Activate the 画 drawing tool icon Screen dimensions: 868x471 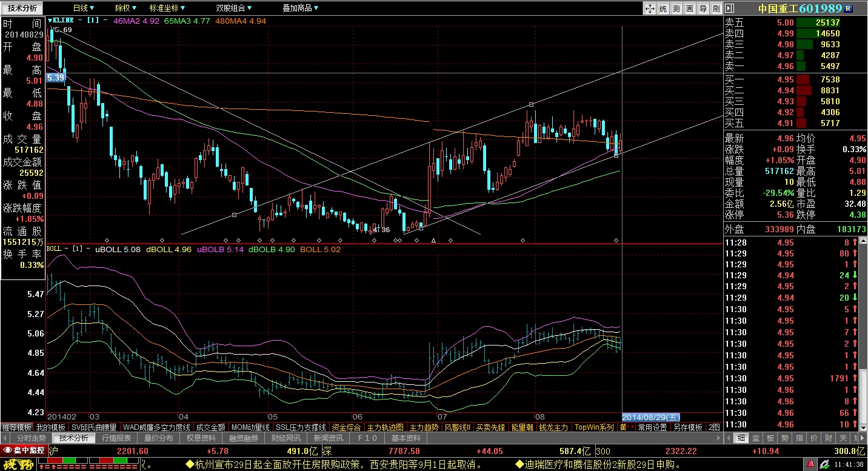coord(689,8)
